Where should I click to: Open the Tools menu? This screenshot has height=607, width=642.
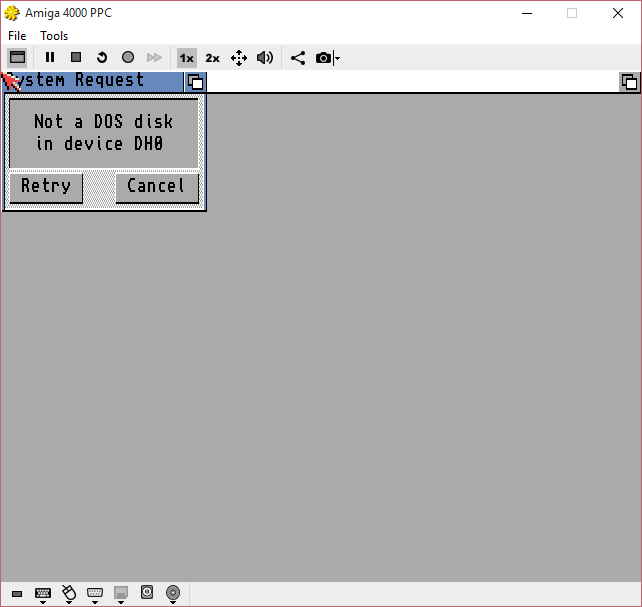(x=54, y=36)
